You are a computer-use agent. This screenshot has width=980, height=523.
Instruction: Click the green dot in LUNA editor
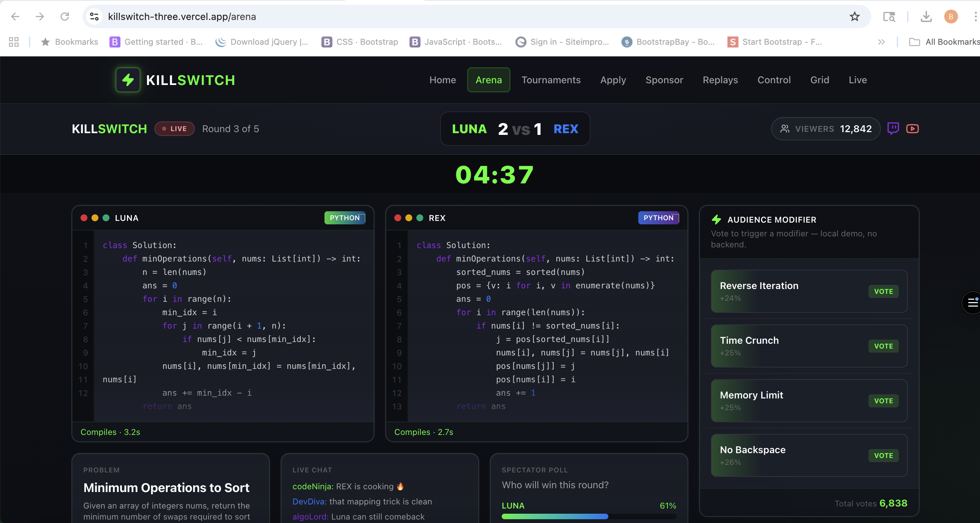click(106, 217)
